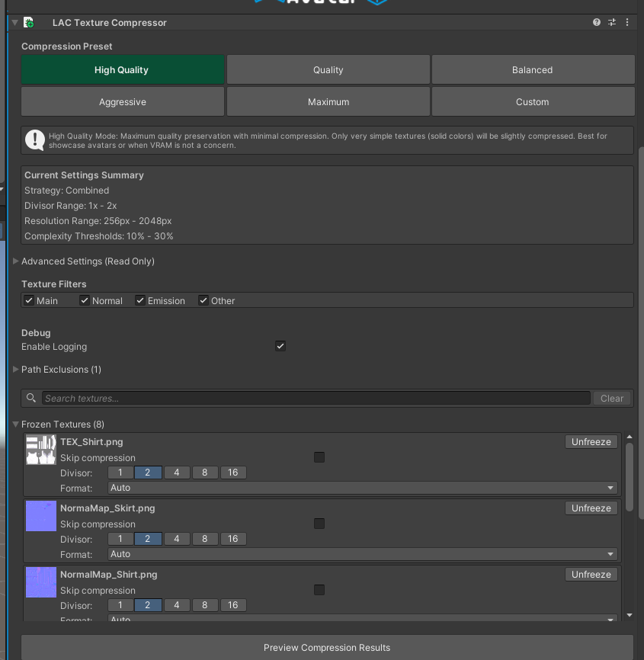Click the scroll-up arrow of the texture list
Image resolution: width=644 pixels, height=660 pixels.
[x=629, y=437]
